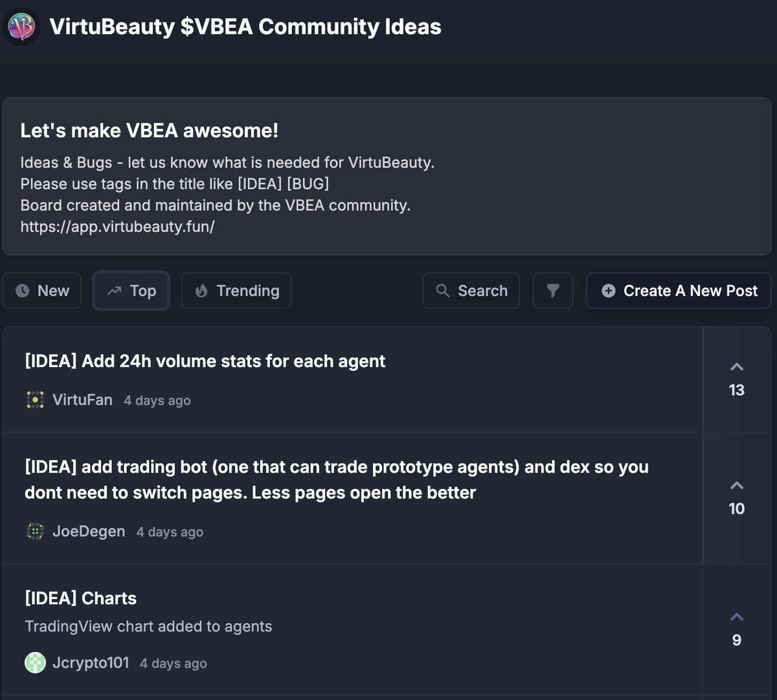Open VirtuFan's profile name
Screen dimensions: 777x700
82,400
